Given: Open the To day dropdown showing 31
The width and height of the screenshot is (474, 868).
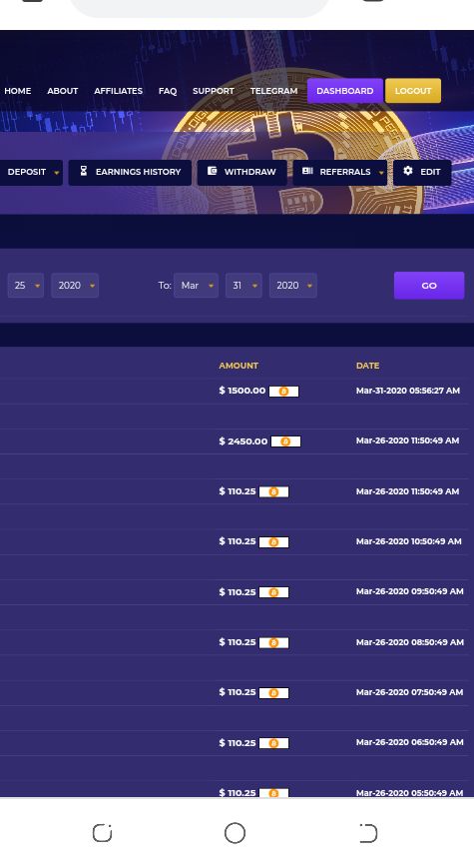Looking at the screenshot, I should (x=243, y=286).
